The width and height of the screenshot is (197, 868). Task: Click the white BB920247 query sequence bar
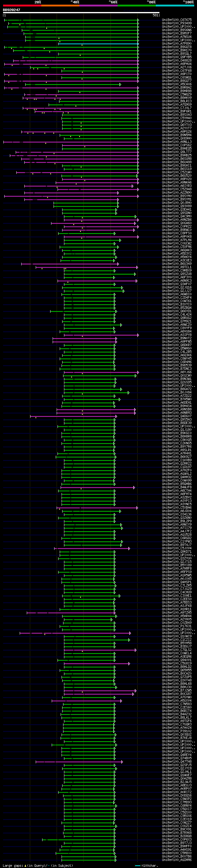tap(81, 13)
